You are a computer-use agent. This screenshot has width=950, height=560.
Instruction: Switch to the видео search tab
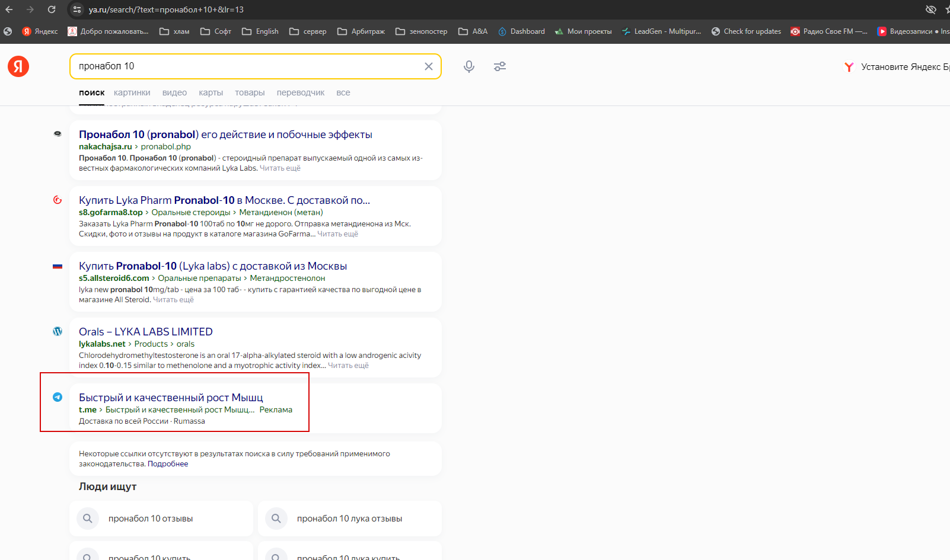pos(174,92)
